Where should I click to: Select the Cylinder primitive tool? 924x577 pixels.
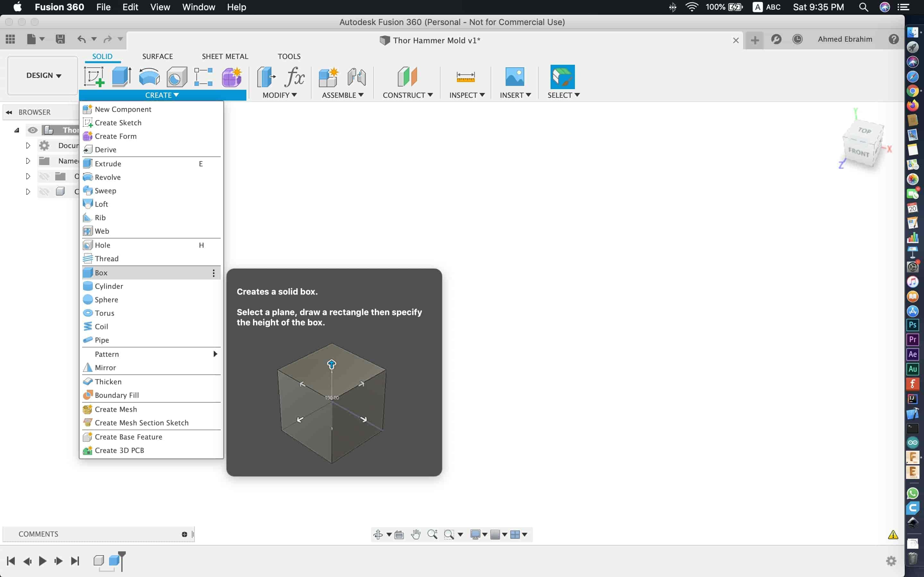(x=108, y=286)
